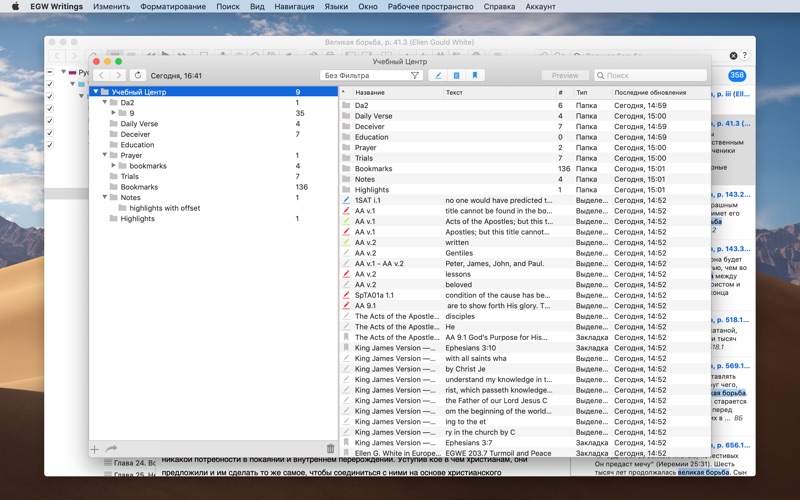Open the Рабочее пространство menu
The width and height of the screenshot is (800, 500).
(430, 7)
